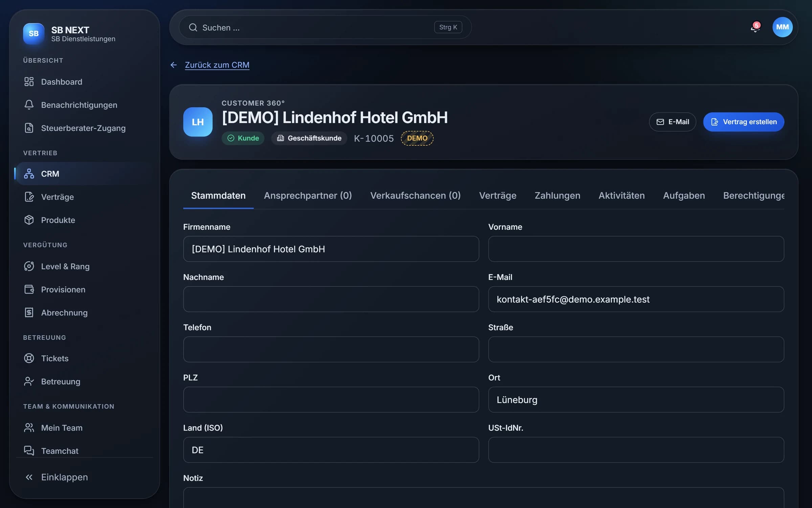
Task: Focus the Telefon input field
Action: click(331, 349)
